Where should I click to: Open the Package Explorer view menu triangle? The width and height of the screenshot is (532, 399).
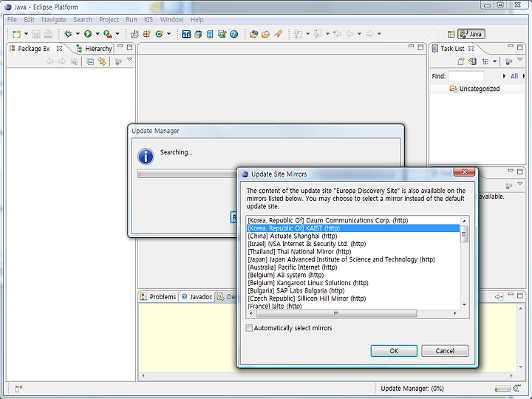pyautogui.click(x=129, y=59)
